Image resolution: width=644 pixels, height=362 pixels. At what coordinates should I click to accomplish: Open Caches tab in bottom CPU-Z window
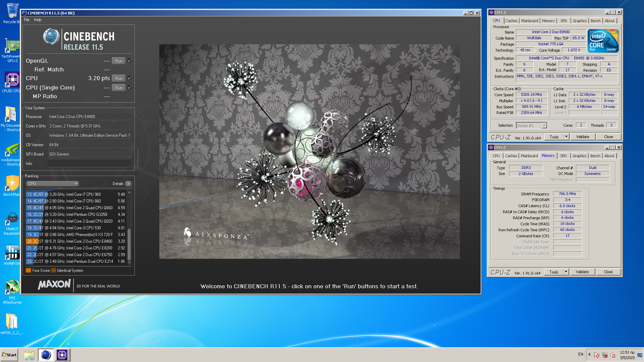tap(511, 156)
